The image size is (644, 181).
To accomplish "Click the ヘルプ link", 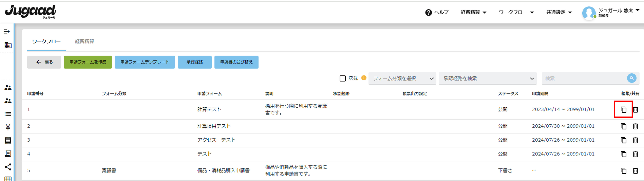I will pos(441,12).
